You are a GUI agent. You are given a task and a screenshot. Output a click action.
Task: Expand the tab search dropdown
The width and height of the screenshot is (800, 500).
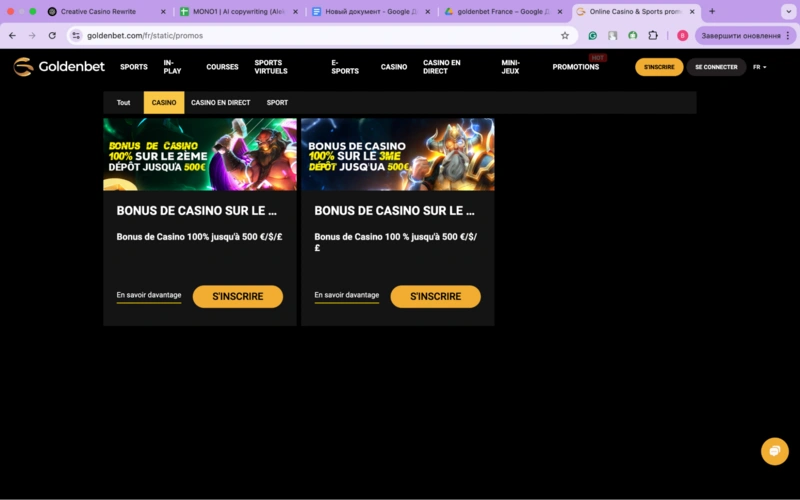point(789,11)
